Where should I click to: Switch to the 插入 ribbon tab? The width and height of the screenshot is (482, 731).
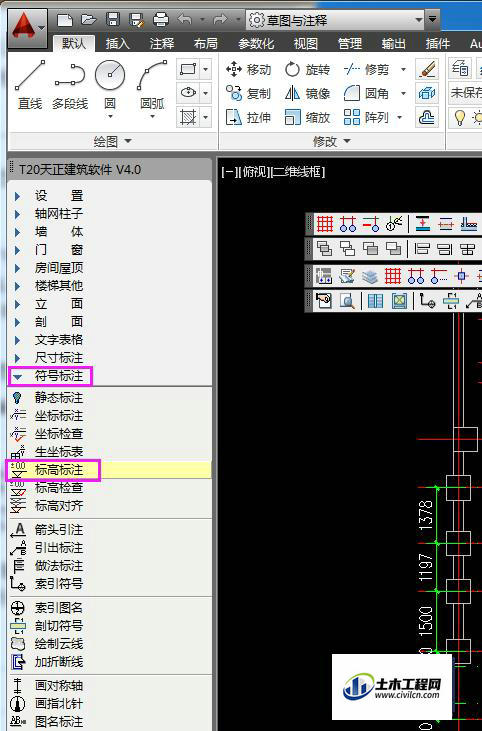(117, 43)
